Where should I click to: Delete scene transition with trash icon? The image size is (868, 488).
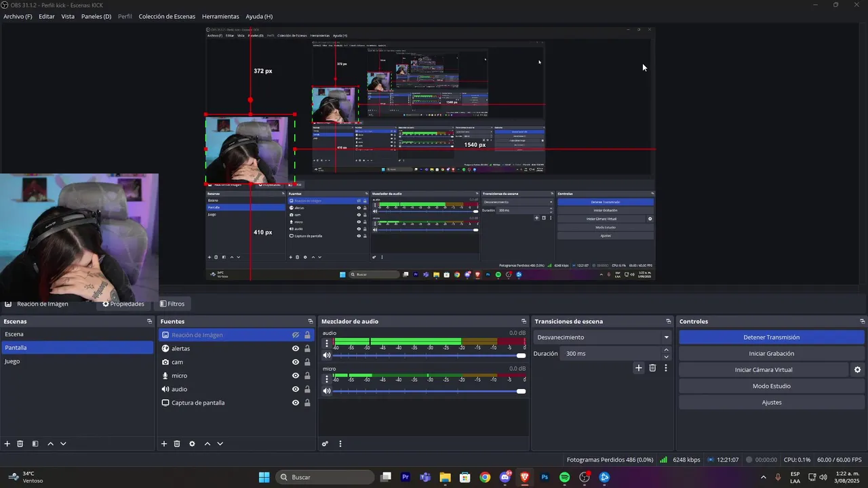click(x=652, y=368)
